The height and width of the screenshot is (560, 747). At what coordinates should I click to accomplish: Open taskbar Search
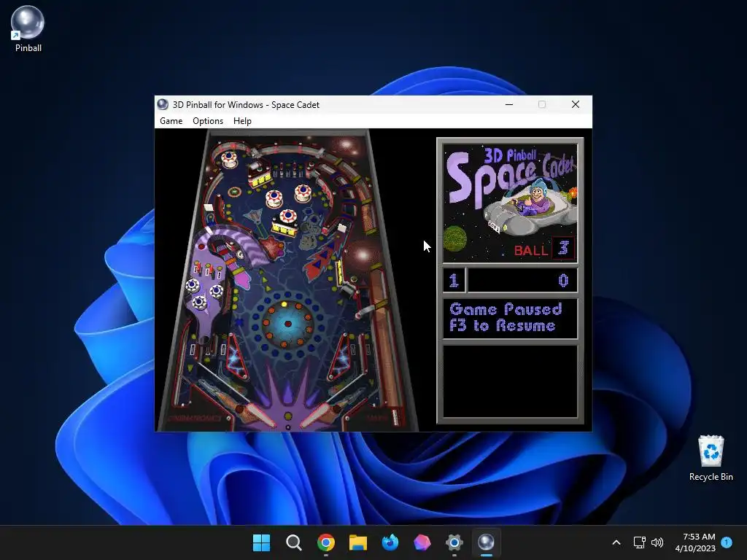pyautogui.click(x=293, y=542)
